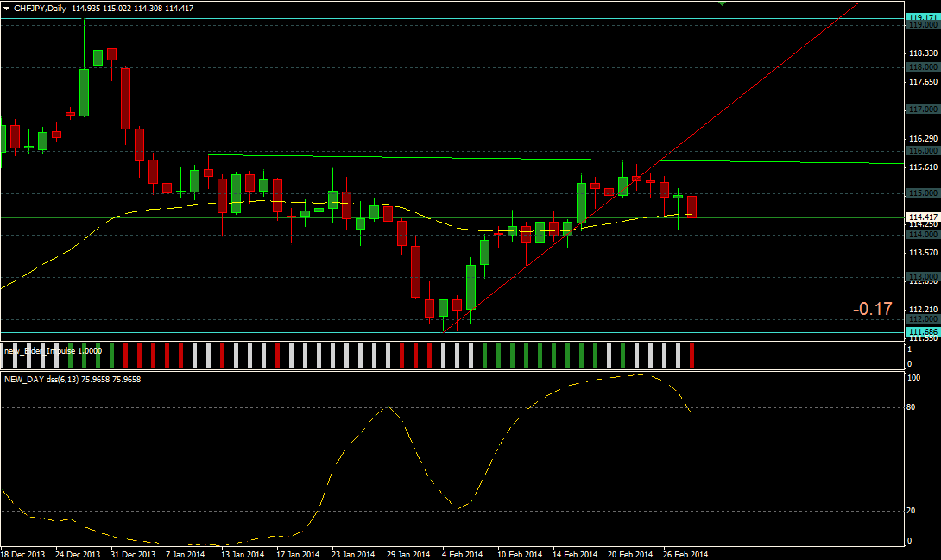Click the 116.290 price scale value
The width and height of the screenshot is (941, 560).
pos(923,139)
